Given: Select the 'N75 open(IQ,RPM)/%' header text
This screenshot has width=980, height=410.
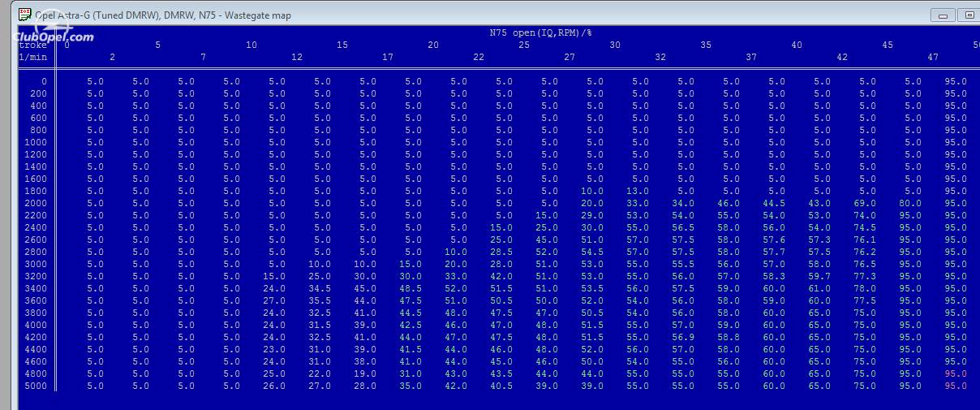Looking at the screenshot, I should point(540,33).
